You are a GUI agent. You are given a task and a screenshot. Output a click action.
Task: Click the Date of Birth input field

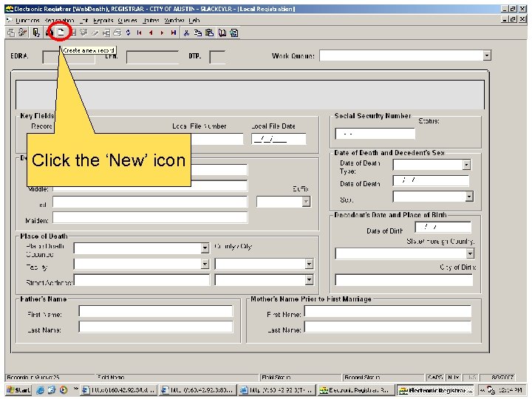pyautogui.click(x=443, y=227)
